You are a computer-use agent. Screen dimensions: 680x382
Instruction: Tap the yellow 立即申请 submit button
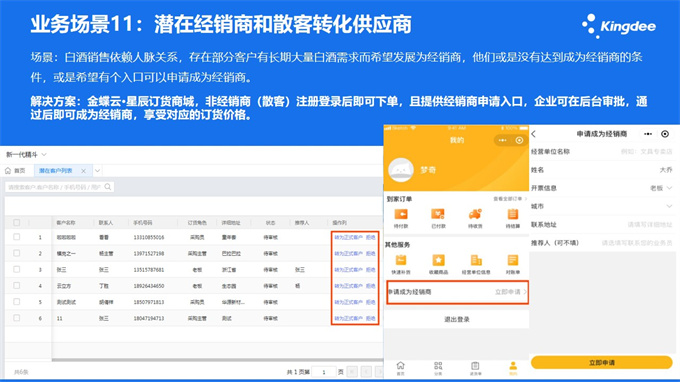(x=602, y=362)
